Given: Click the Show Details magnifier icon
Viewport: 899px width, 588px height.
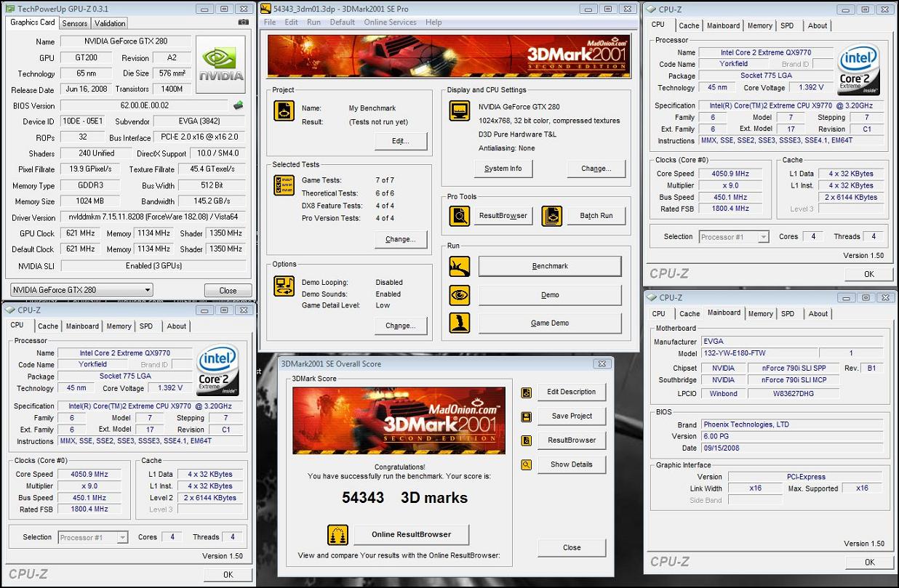Looking at the screenshot, I should point(527,464).
